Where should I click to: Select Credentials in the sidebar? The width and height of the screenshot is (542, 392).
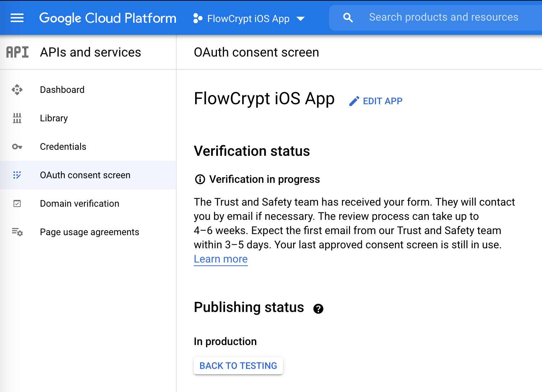(x=63, y=147)
